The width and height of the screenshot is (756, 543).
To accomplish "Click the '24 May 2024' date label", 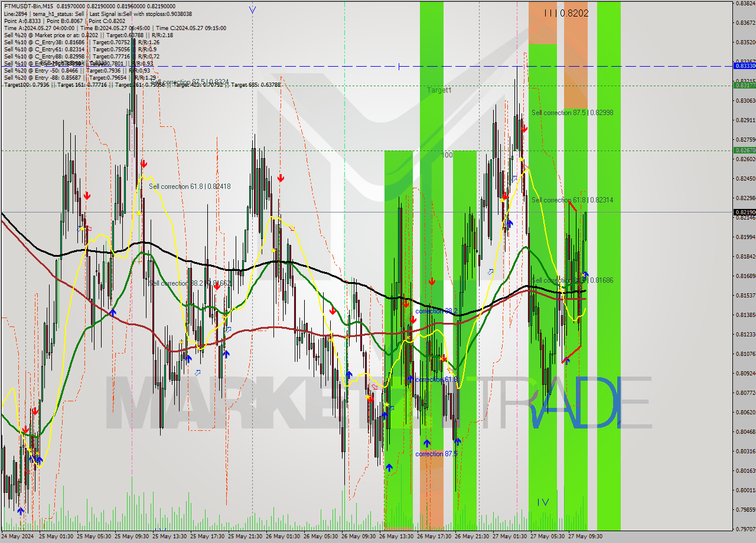I will click(18, 537).
